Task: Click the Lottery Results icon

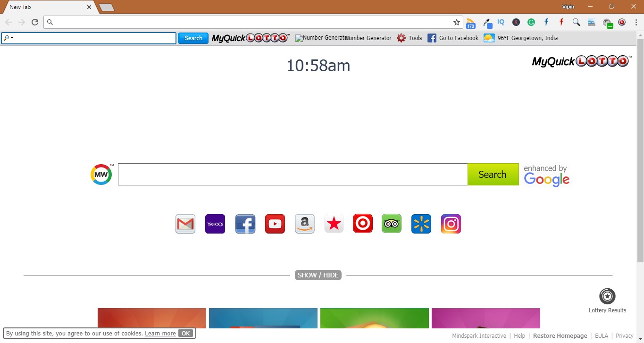Action: [x=607, y=297]
